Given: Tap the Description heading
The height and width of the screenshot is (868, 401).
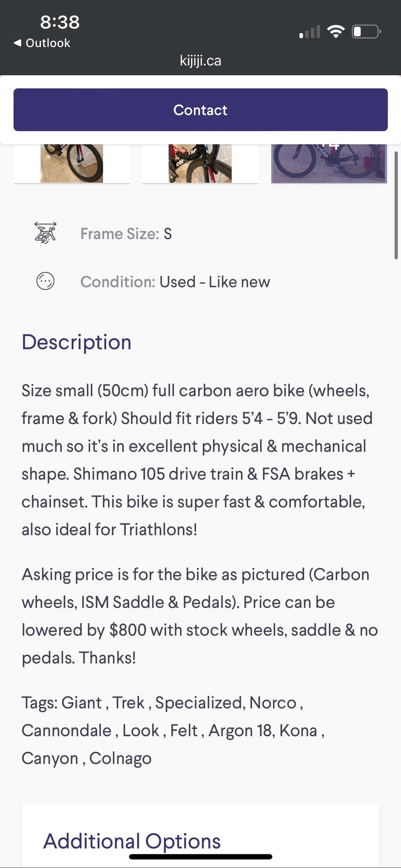Looking at the screenshot, I should pos(76,342).
